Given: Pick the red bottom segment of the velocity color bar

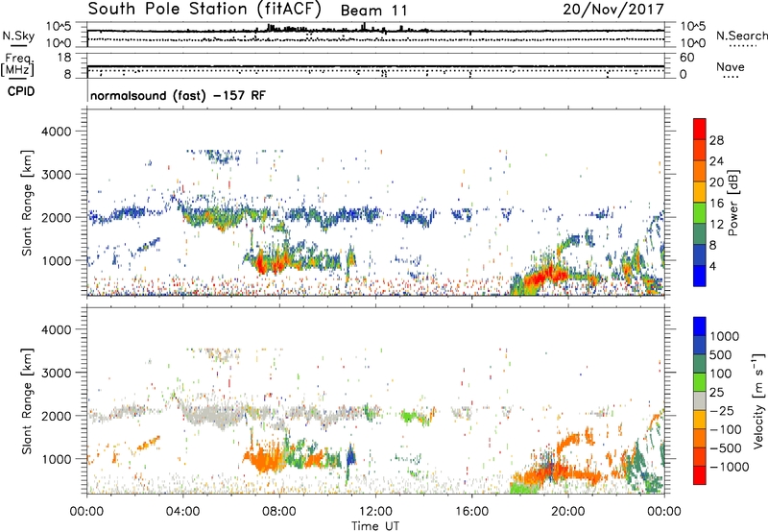Looking at the screenshot, I should coord(700,475).
